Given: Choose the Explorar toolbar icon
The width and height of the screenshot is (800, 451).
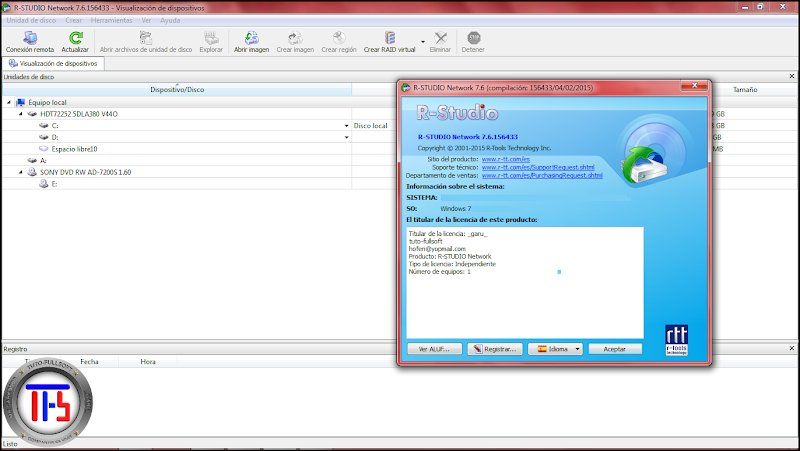Looking at the screenshot, I should point(211,42).
